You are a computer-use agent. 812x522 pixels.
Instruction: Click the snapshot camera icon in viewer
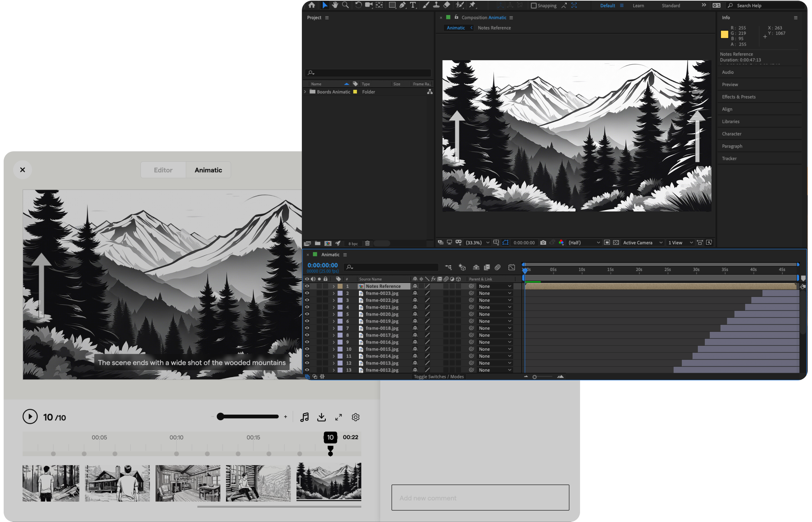[543, 243]
